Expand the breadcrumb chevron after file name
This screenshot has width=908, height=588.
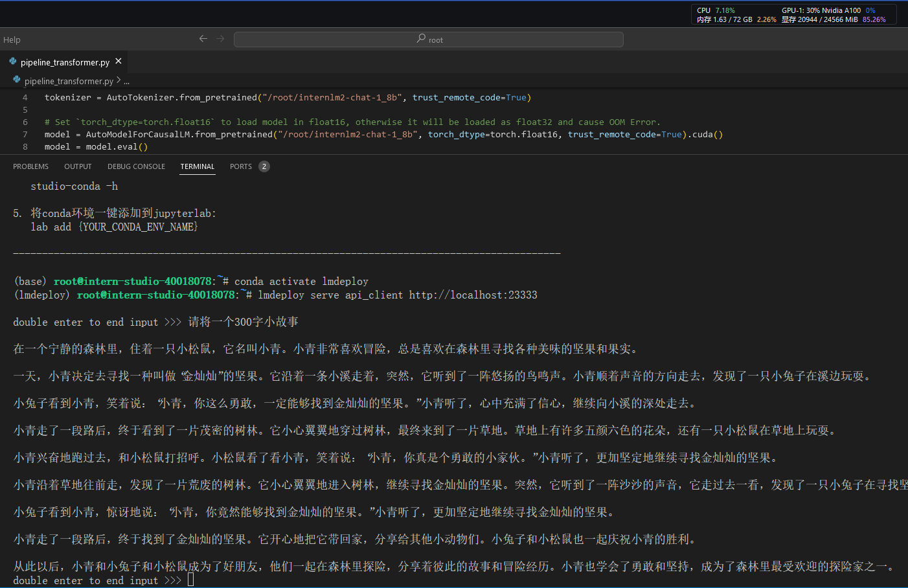(x=119, y=80)
